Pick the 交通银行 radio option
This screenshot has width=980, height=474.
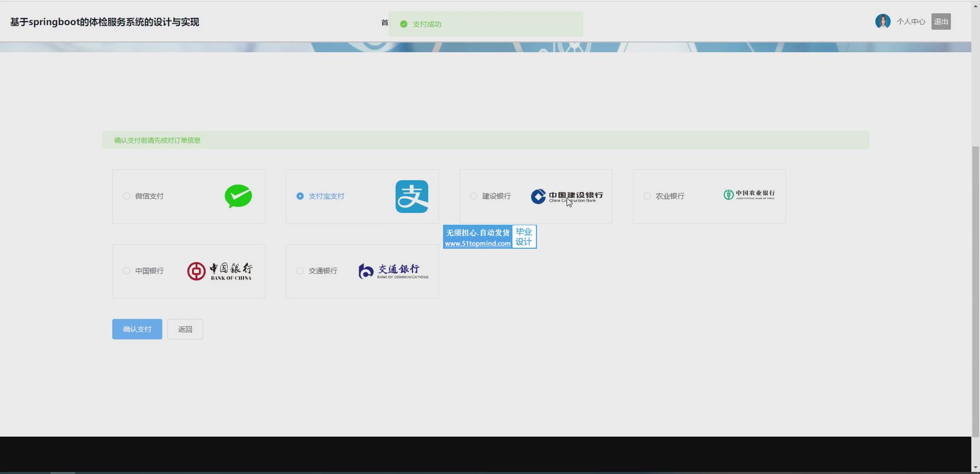point(300,271)
